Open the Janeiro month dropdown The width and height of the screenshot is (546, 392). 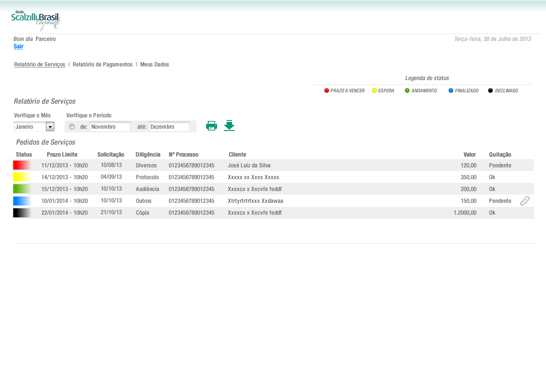coord(50,126)
